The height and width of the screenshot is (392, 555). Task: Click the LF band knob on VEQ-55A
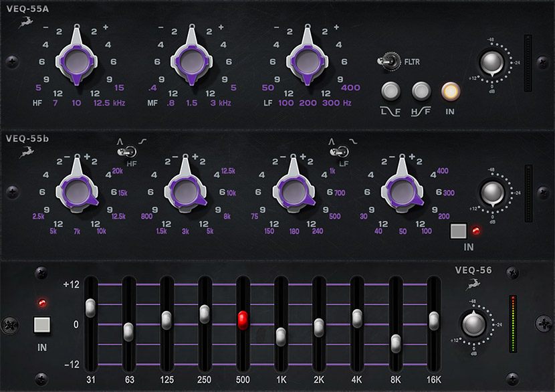pyautogui.click(x=307, y=61)
